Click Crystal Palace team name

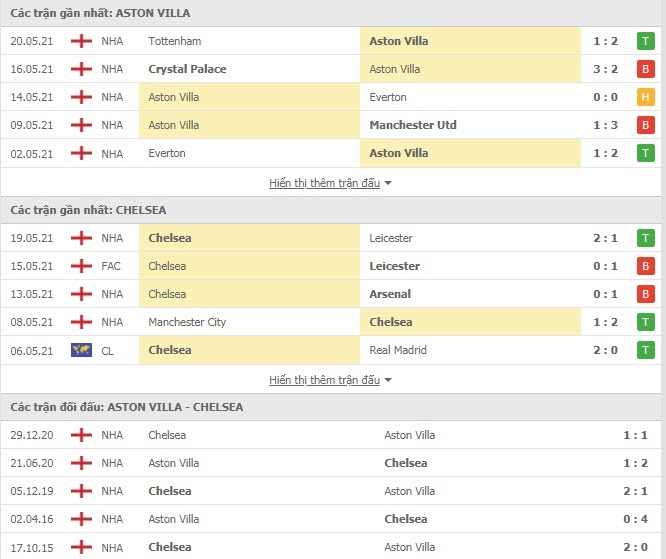(187, 69)
